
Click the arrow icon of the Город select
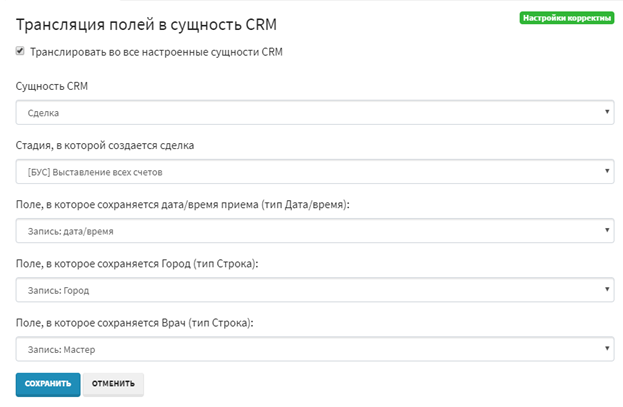point(607,290)
